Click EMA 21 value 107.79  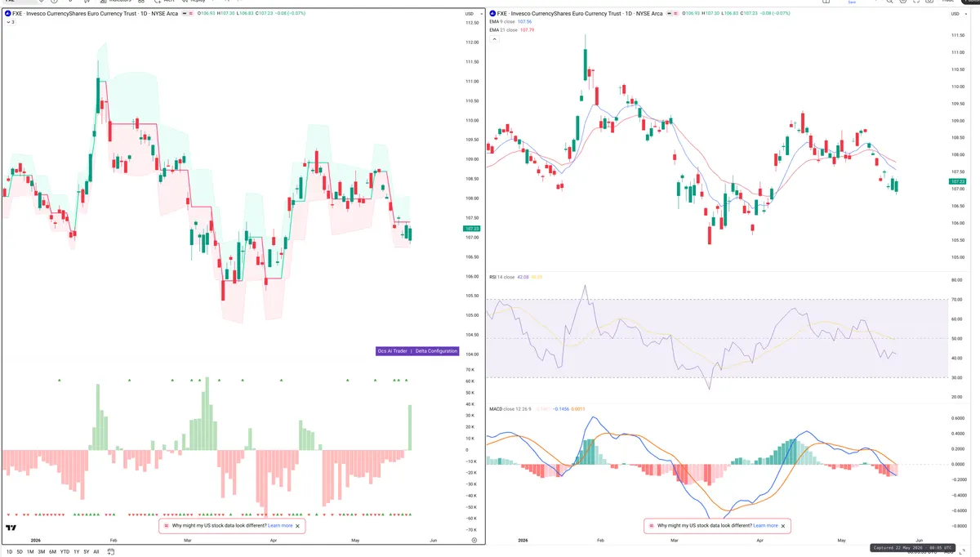[x=528, y=30]
